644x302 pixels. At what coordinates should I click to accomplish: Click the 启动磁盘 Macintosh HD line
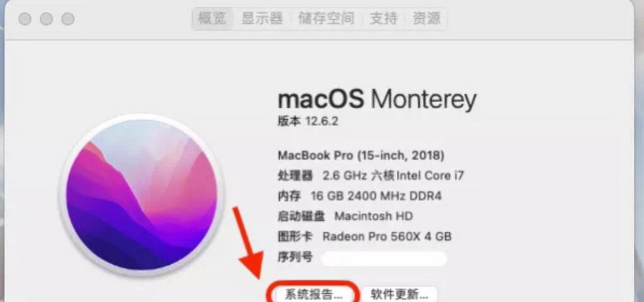(345, 216)
